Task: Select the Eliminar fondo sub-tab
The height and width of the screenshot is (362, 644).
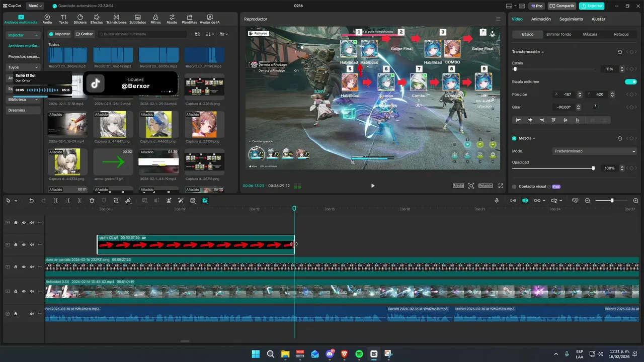Action: 558,34
